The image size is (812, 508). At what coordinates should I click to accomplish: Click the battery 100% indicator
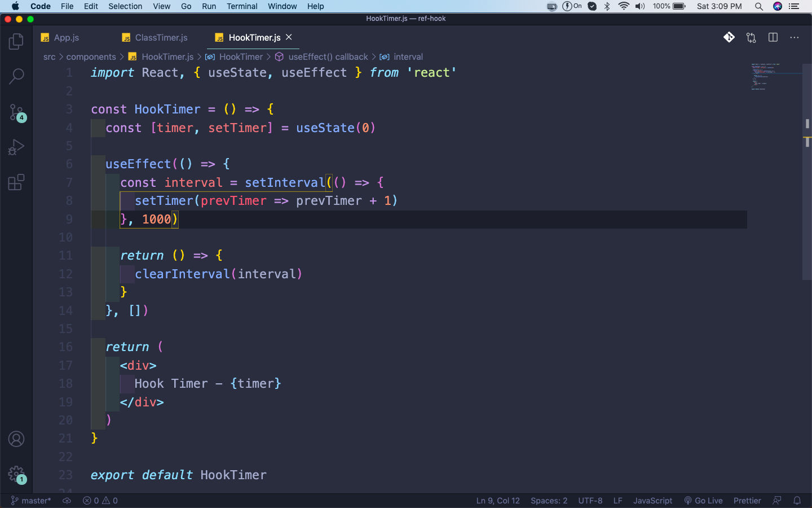[x=669, y=6]
